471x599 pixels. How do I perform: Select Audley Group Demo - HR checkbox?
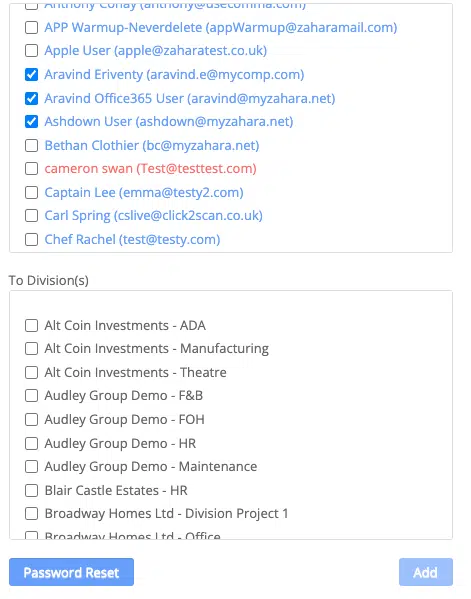(31, 443)
